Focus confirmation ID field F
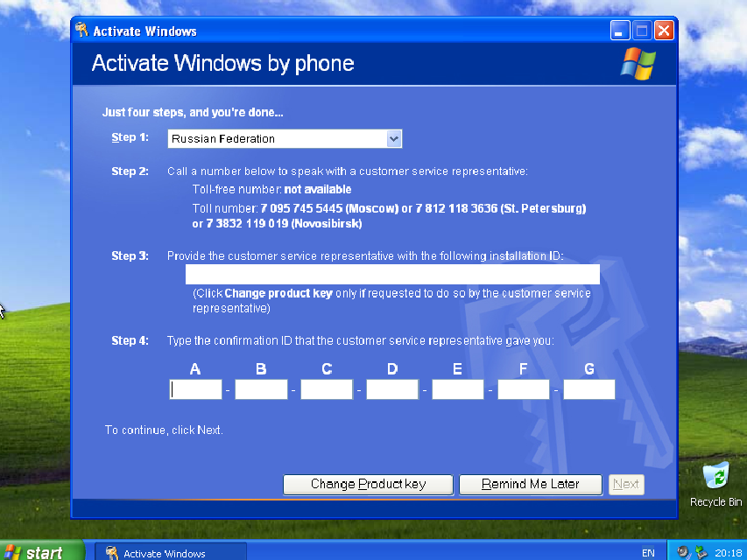Screen dimensions: 747x560 (524, 389)
